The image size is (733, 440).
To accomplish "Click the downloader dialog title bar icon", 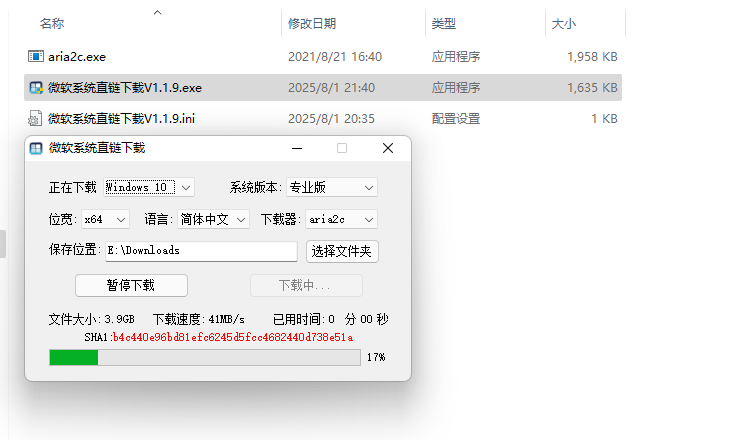I will [36, 148].
